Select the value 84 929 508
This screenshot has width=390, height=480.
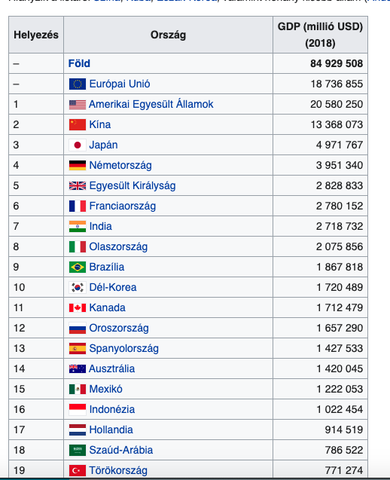[336, 63]
